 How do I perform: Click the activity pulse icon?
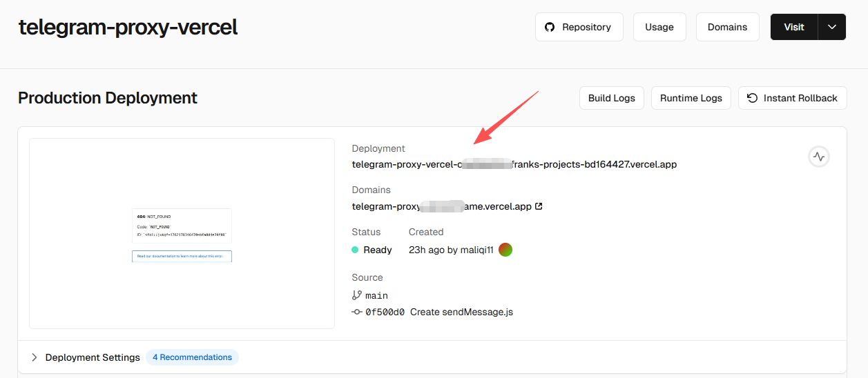[x=819, y=157]
